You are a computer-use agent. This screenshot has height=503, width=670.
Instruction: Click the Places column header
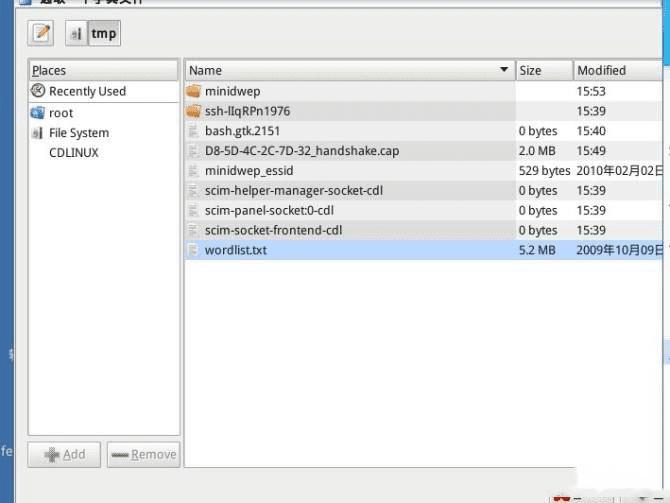[x=103, y=71]
